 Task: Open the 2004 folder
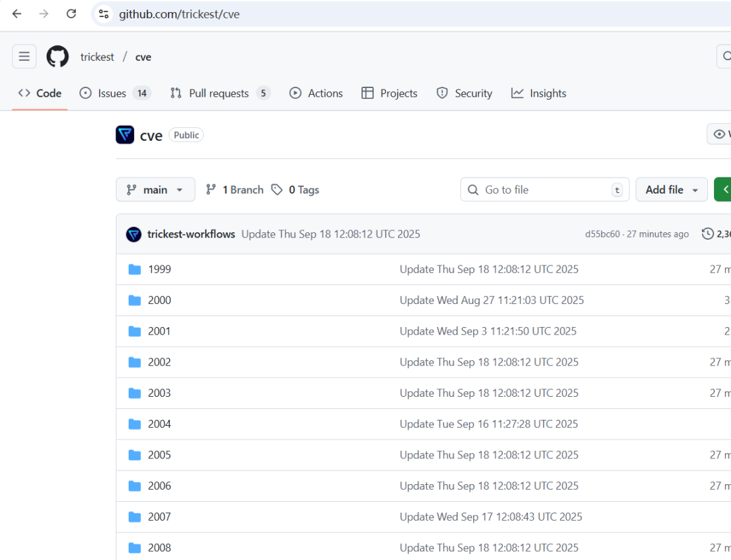[x=160, y=424]
